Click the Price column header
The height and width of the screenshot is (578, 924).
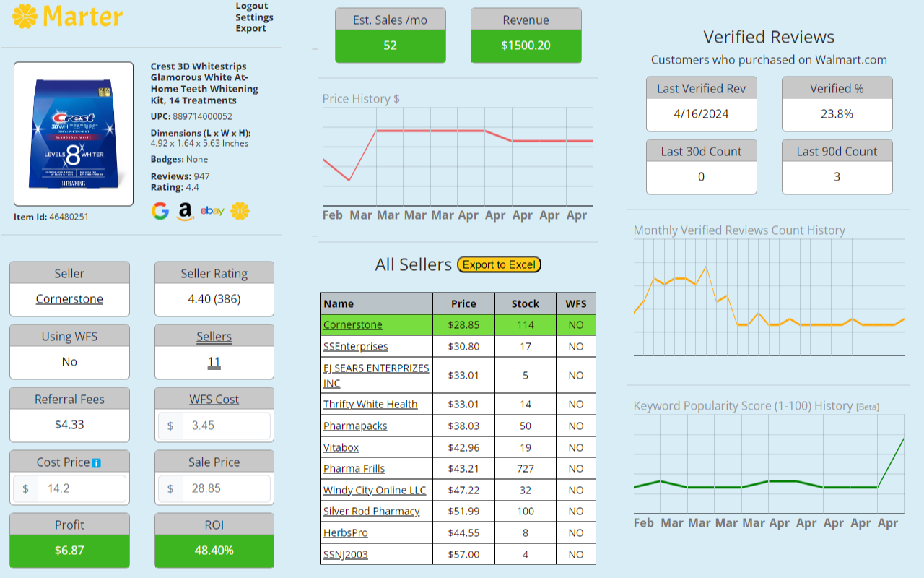click(x=464, y=304)
